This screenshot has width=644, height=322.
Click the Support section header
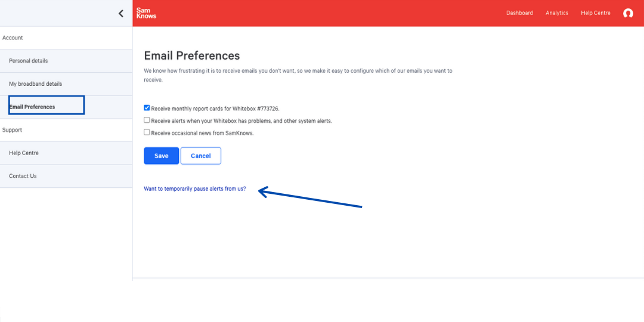13,130
